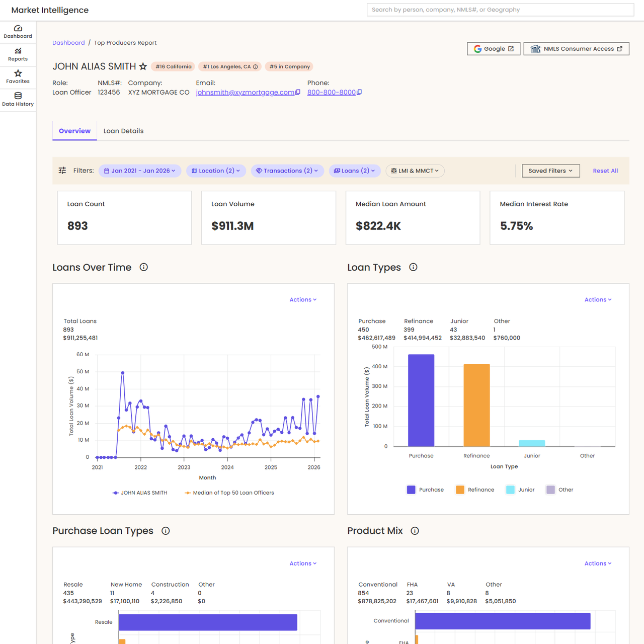
Task: Toggle John Alias Smith series in legend
Action: [x=140, y=493]
